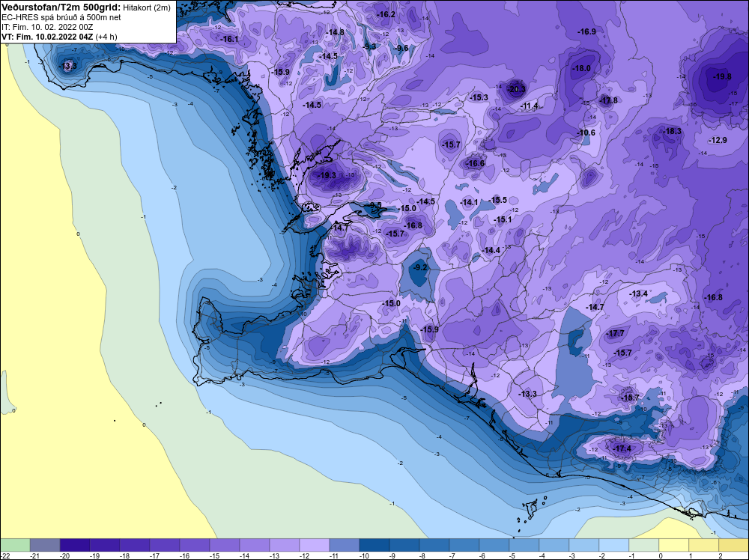This screenshot has height=560, width=749.
Task: Pick the legend swatch labeled -13
Action: pos(285,545)
